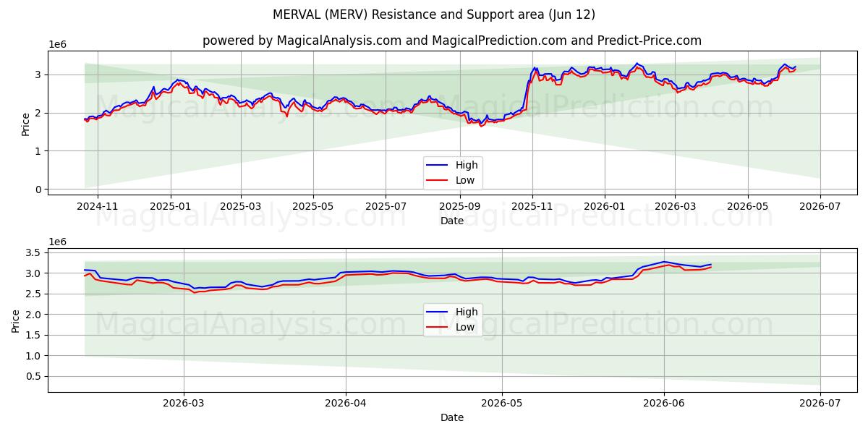Click the '2025-05' x-axis label, upper chart
This screenshot has width=868, height=434.
[313, 206]
